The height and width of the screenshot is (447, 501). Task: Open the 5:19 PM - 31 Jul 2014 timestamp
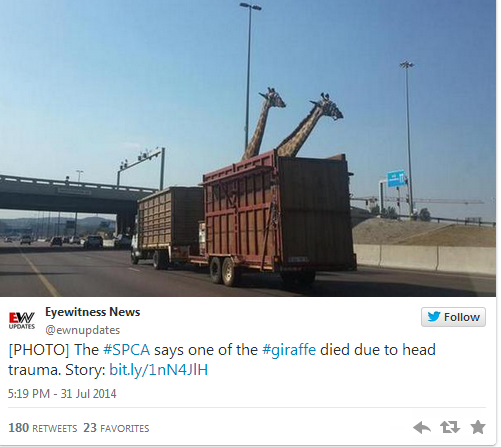click(x=62, y=394)
